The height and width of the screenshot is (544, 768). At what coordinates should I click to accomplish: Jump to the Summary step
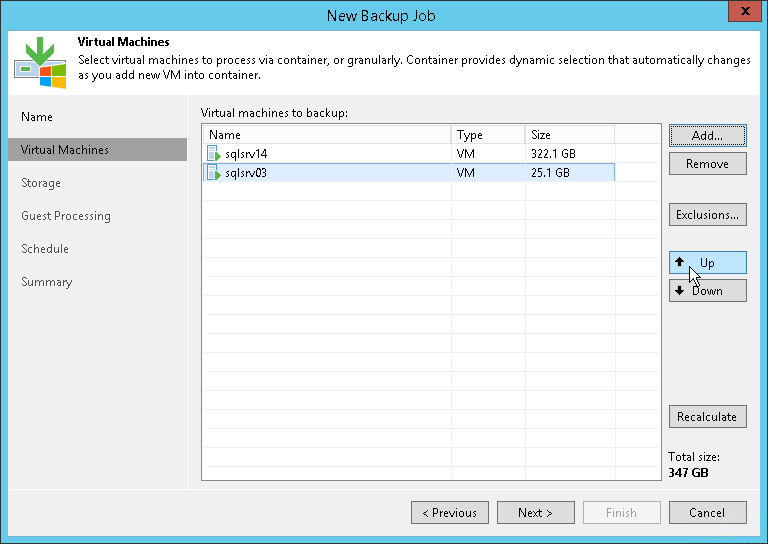(47, 282)
